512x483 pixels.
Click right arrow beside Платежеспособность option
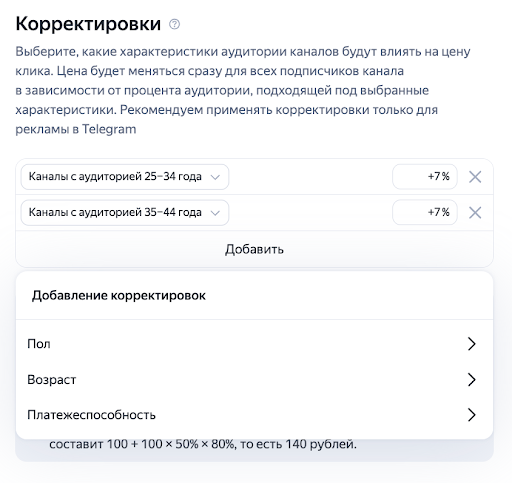click(x=471, y=415)
